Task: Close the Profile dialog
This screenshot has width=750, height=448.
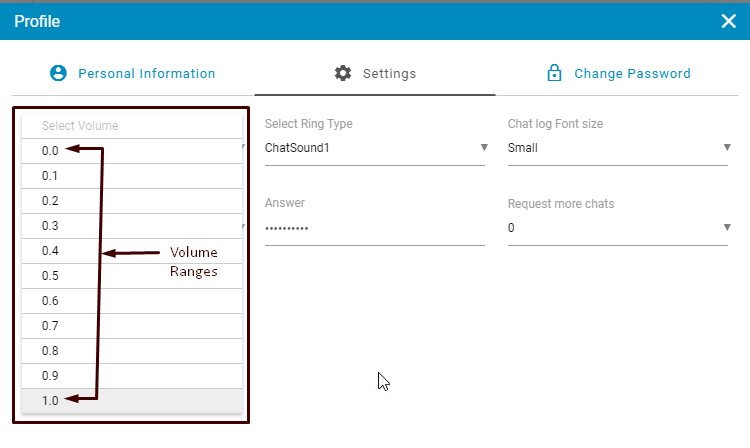Action: click(x=728, y=20)
